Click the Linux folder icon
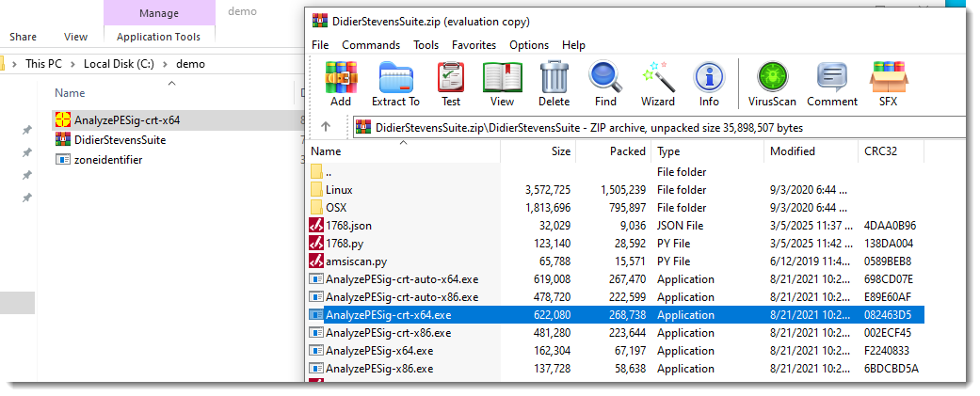This screenshot has height=396, width=980. click(x=316, y=189)
